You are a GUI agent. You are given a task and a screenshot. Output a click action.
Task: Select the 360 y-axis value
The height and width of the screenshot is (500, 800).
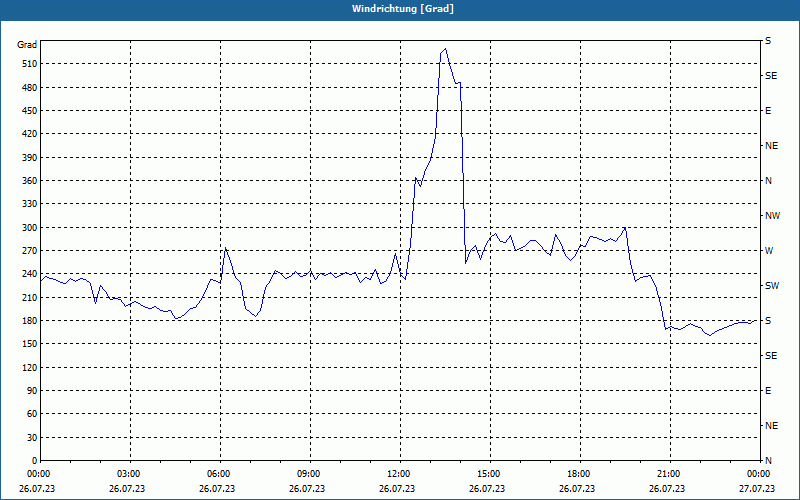coord(29,181)
